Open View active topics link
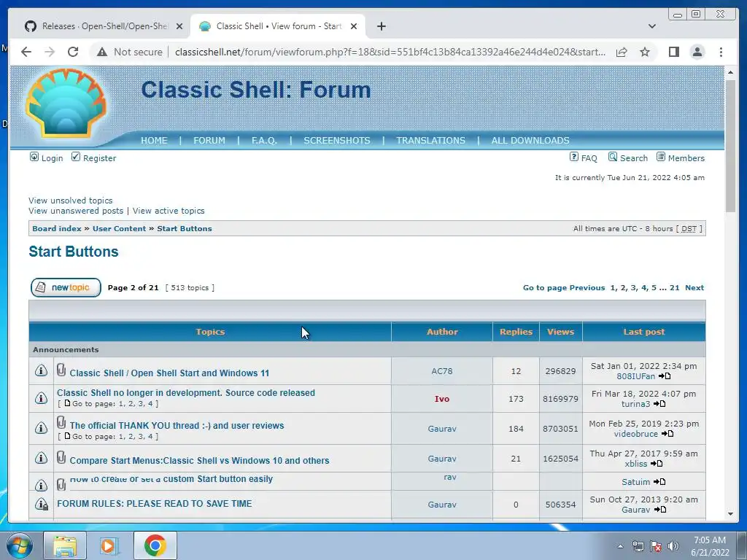 coord(169,211)
